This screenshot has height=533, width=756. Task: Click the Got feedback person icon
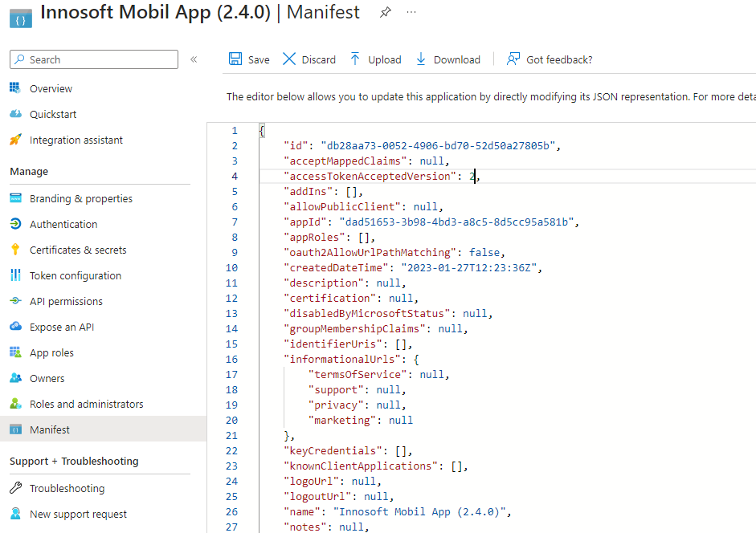tap(513, 59)
